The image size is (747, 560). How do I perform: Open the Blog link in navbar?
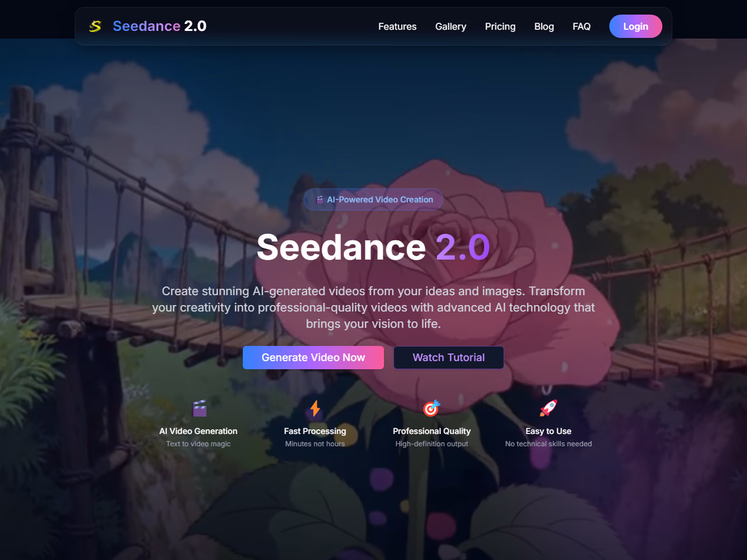click(x=544, y=26)
